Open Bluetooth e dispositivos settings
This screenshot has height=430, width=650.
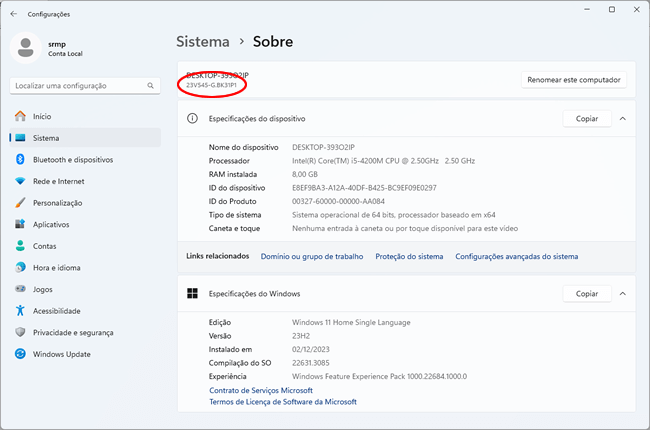tap(85, 159)
